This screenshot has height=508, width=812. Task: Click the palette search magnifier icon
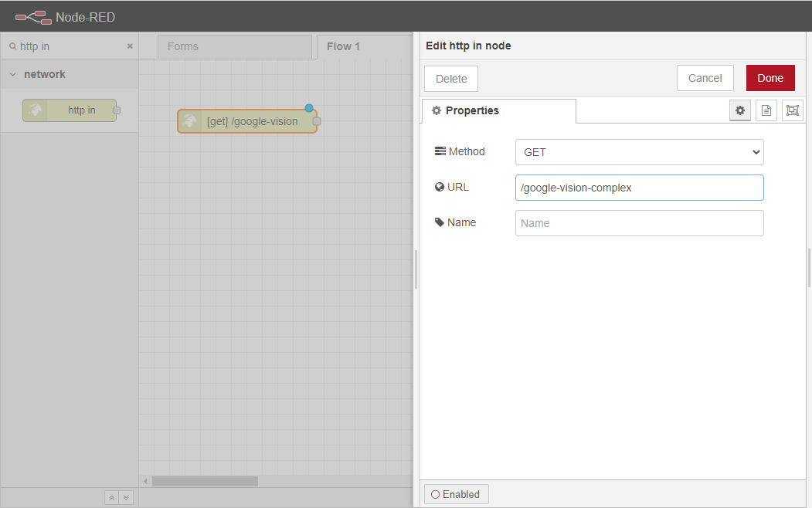coord(13,46)
